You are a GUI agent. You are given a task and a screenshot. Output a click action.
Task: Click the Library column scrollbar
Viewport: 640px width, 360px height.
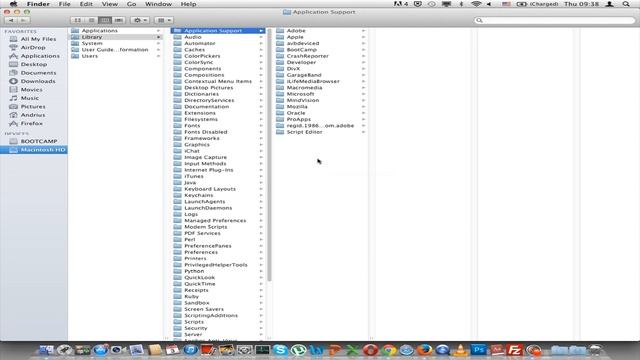click(x=269, y=155)
